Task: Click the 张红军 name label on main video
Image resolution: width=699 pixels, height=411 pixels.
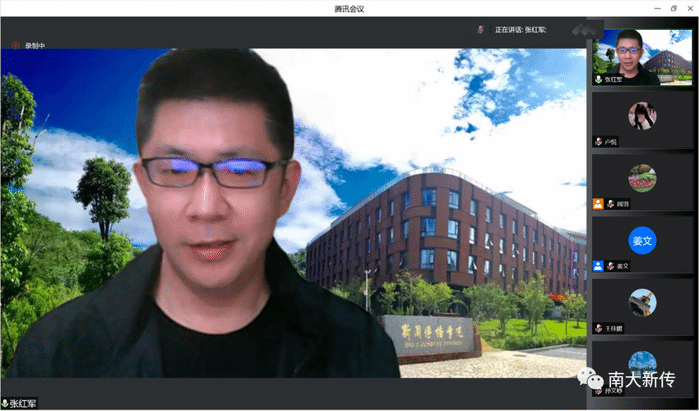Action: [x=24, y=403]
